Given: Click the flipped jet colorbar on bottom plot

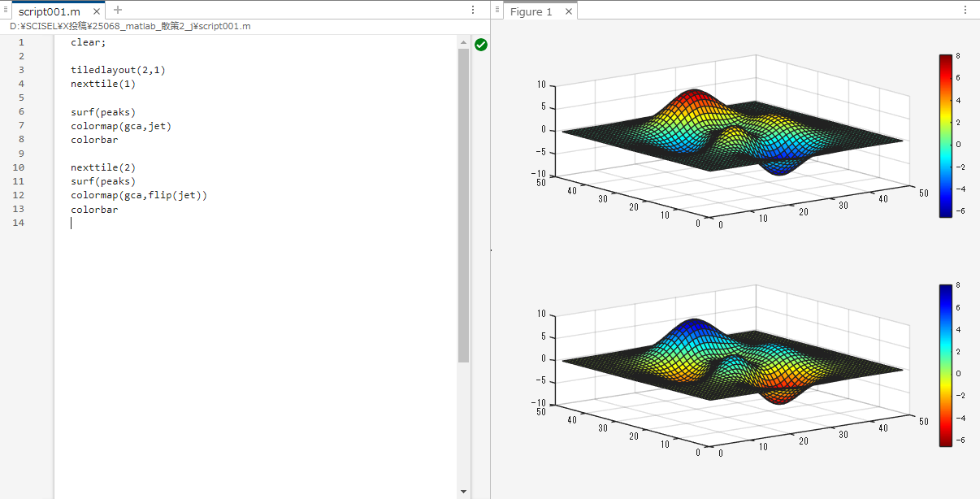Looking at the screenshot, I should [x=945, y=365].
